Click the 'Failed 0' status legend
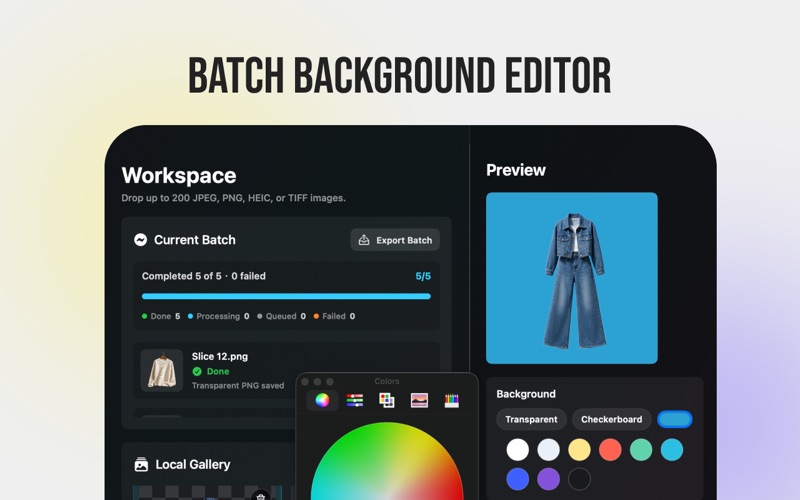This screenshot has width=800, height=500. [334, 316]
